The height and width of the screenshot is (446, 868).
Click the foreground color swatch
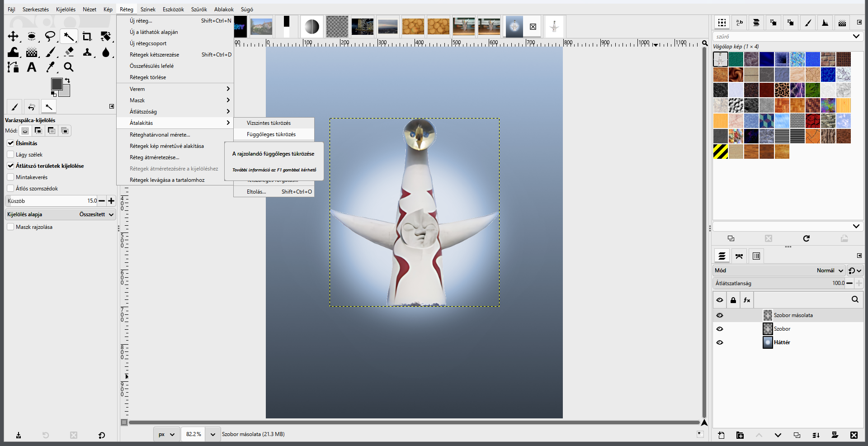(x=57, y=84)
